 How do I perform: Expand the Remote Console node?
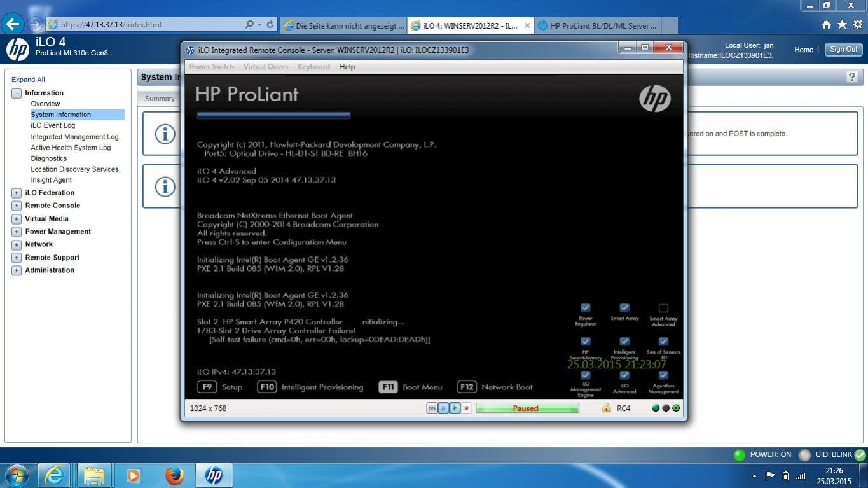17,206
